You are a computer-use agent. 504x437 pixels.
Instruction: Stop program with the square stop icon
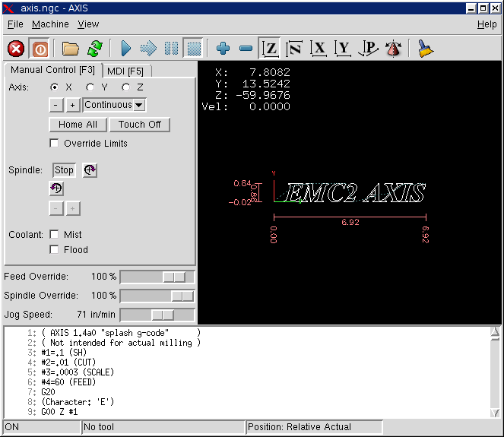click(x=194, y=49)
